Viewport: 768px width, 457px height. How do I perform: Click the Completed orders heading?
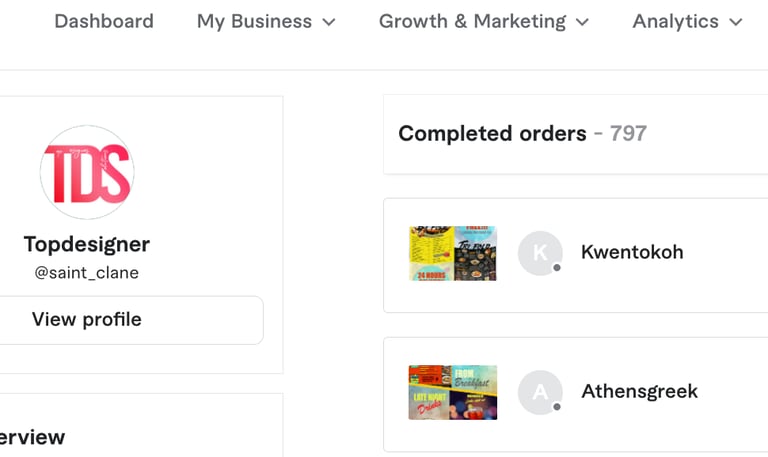(x=492, y=133)
